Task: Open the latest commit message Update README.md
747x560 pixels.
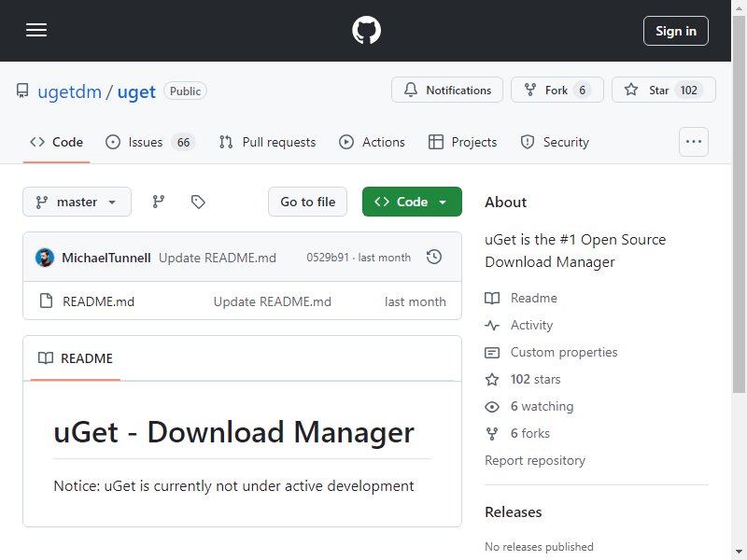Action: pyautogui.click(x=218, y=258)
